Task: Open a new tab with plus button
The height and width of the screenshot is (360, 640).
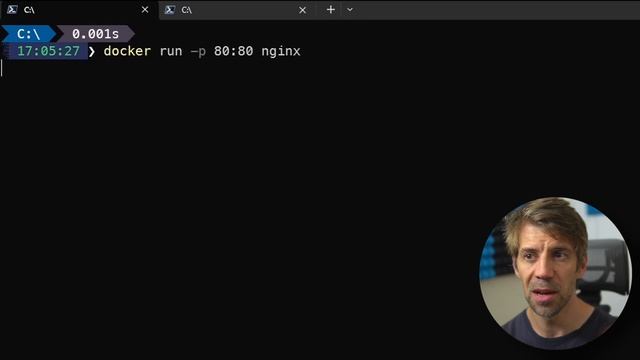Action: click(331, 9)
